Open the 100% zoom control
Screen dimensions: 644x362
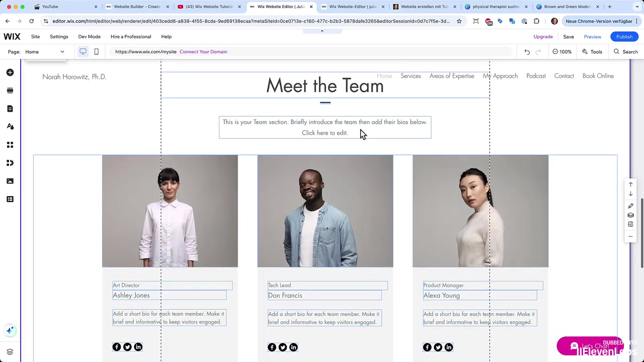[x=561, y=52]
